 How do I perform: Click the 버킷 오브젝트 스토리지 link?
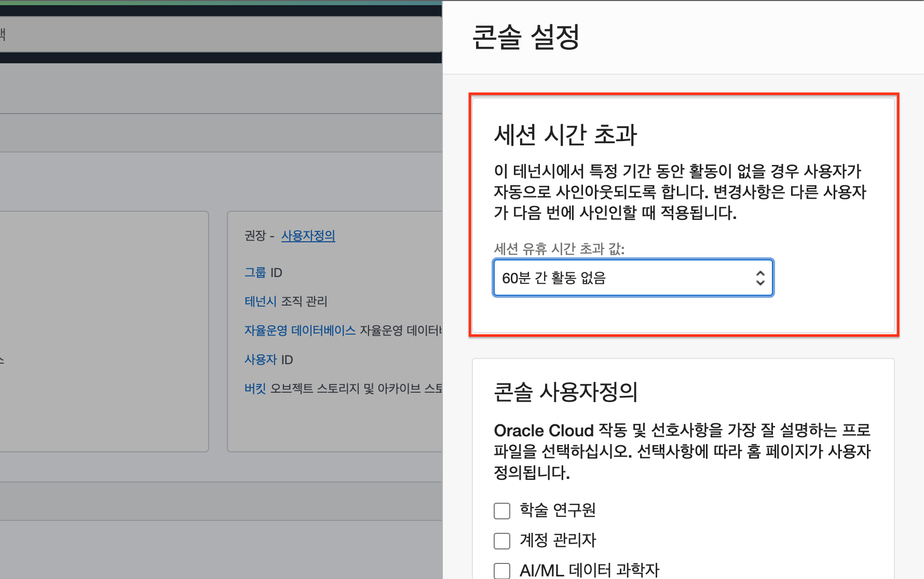255,389
